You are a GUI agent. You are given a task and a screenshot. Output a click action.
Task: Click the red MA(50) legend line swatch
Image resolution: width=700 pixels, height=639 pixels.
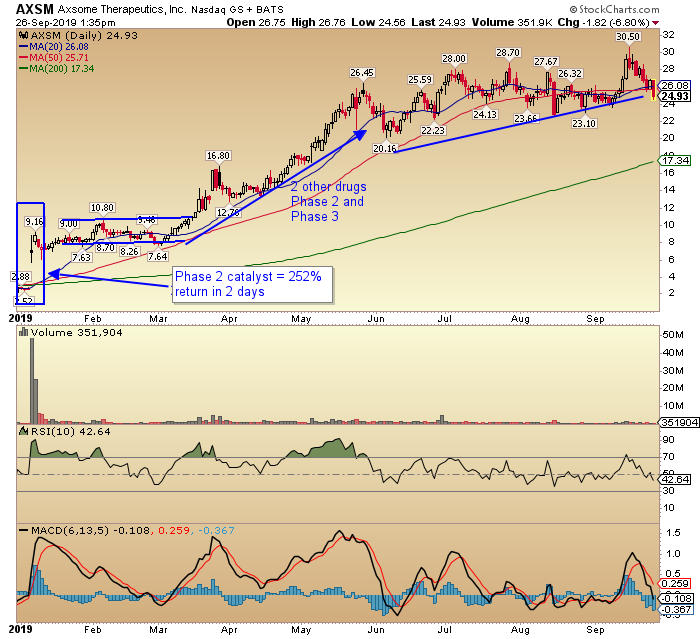tap(24, 58)
